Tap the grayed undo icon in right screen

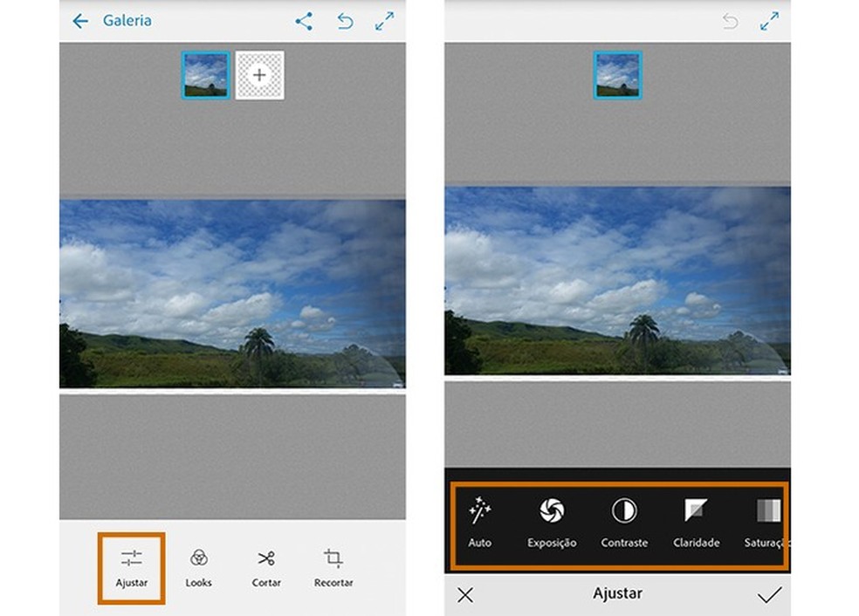[731, 21]
